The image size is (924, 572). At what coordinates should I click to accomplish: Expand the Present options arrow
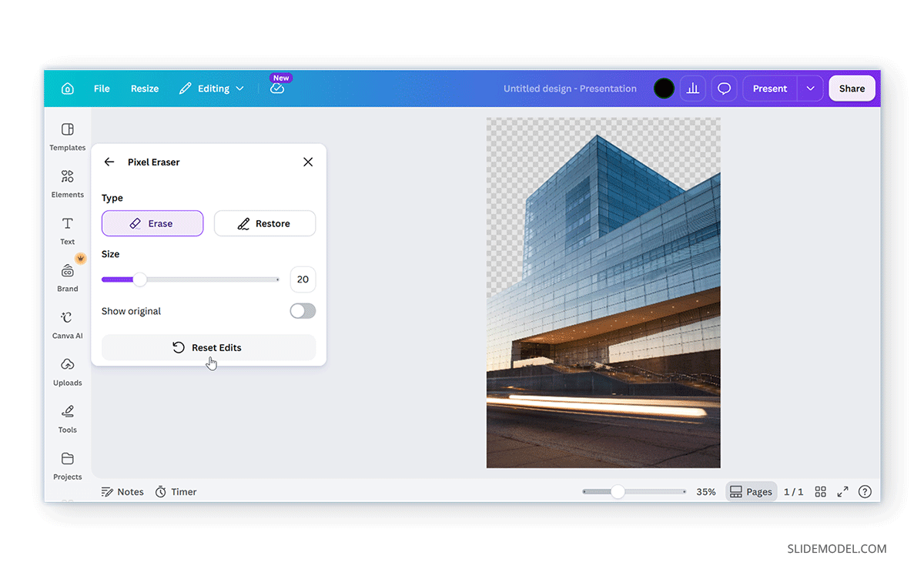[x=810, y=89]
